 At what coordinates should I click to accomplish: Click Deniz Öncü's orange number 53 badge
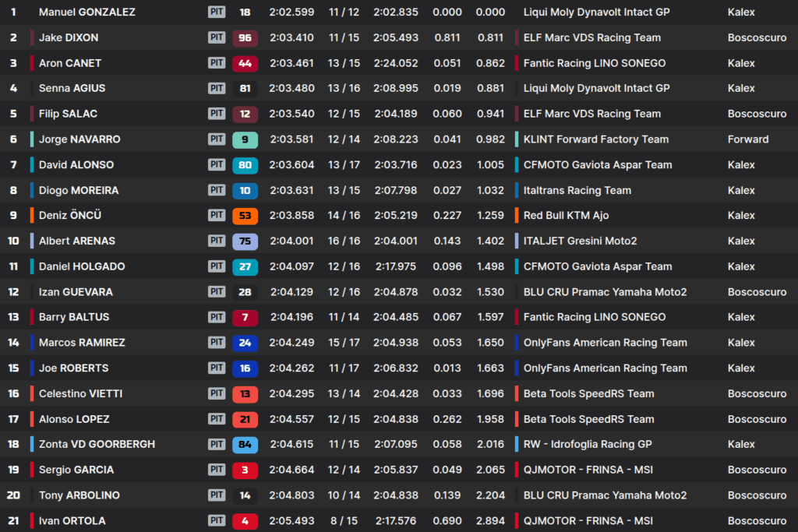click(245, 216)
